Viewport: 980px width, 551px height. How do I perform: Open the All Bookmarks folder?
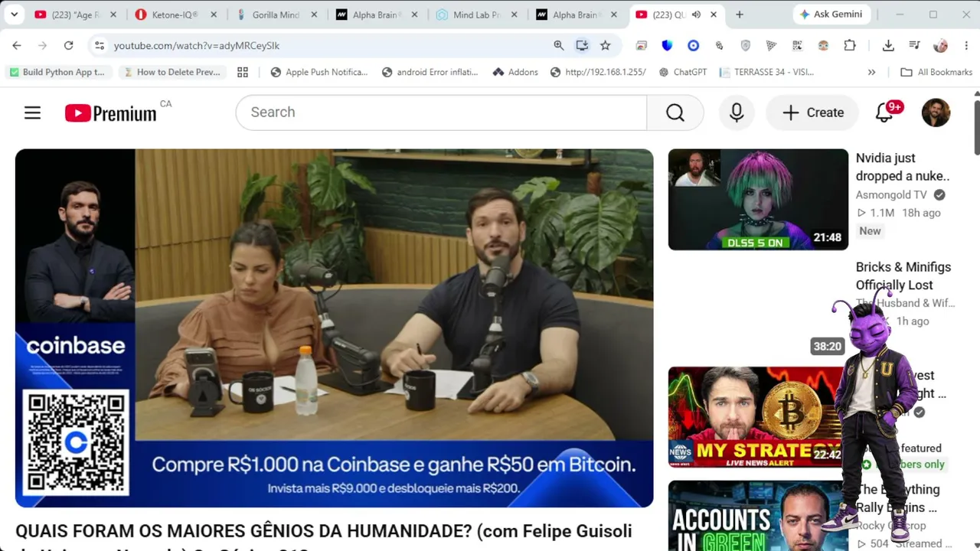pos(936,72)
